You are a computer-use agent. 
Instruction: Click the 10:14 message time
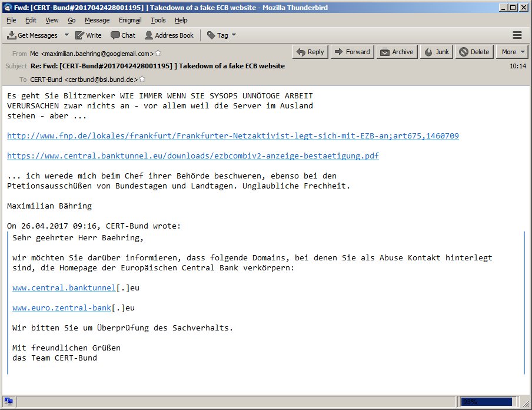coord(518,66)
